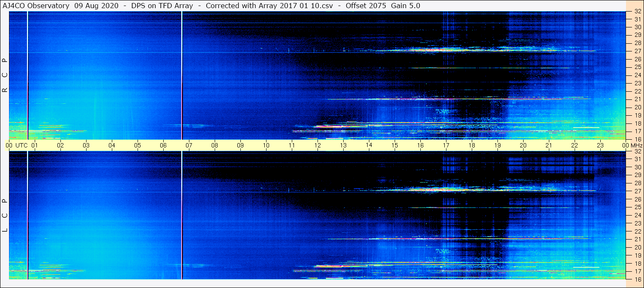Click the 'Offset 2075' header value
The width and height of the screenshot is (644, 288).
click(x=367, y=6)
